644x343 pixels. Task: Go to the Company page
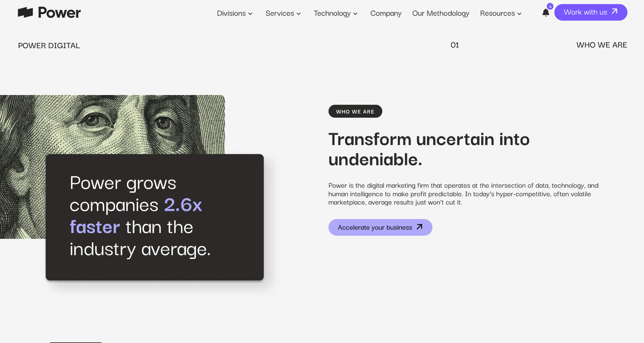(x=386, y=13)
